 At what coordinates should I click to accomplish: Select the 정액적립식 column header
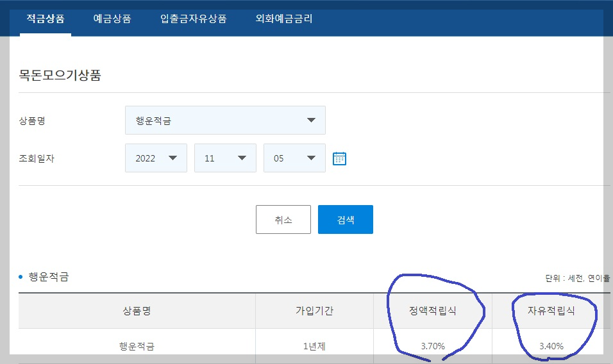(433, 311)
